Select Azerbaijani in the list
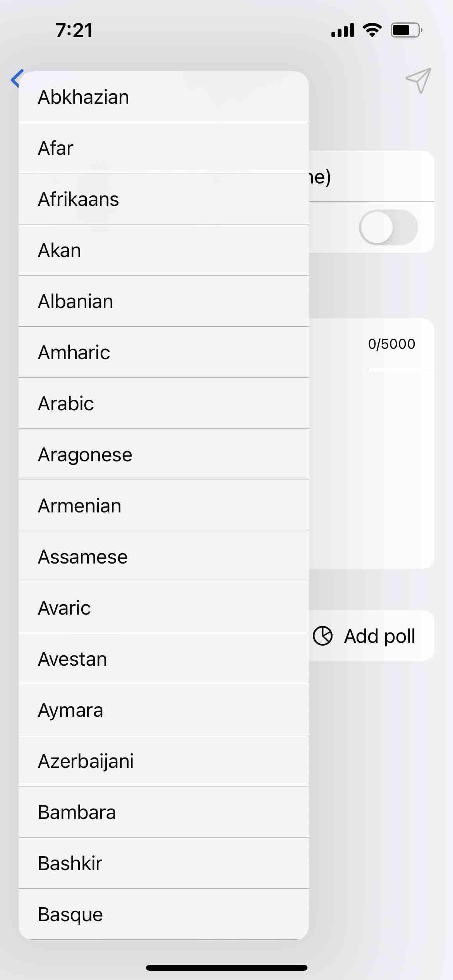Image resolution: width=453 pixels, height=980 pixels. [x=163, y=761]
